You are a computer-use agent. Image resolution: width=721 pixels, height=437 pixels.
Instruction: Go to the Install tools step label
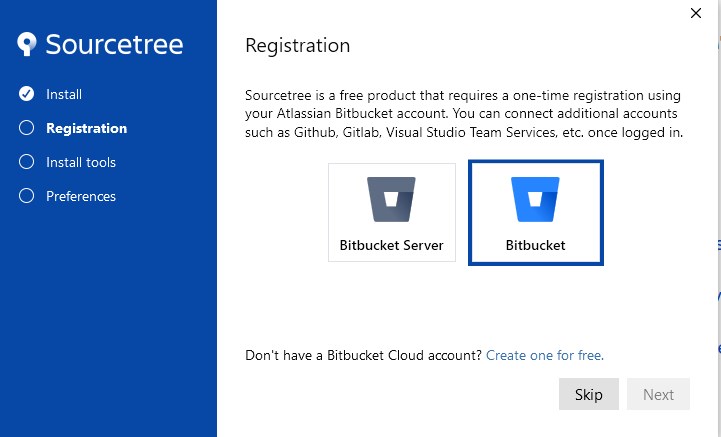(x=81, y=162)
